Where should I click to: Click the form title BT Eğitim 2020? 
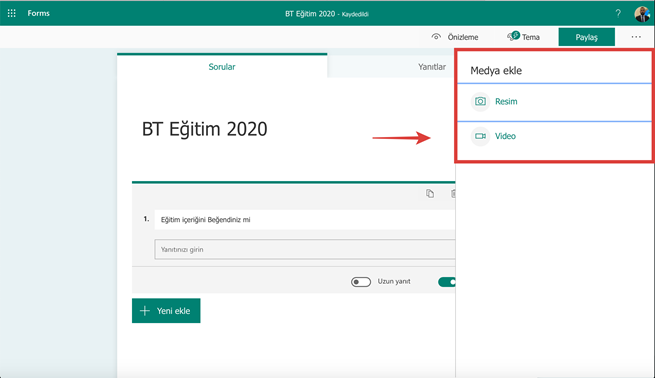[204, 129]
